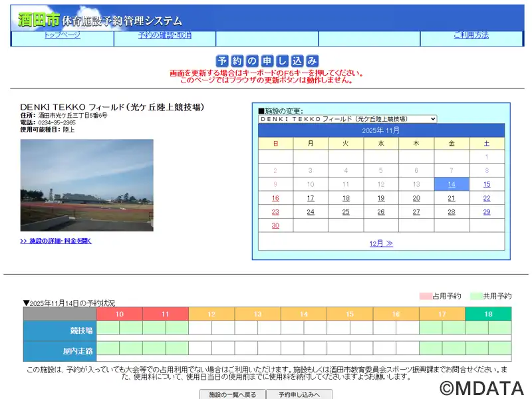Pick November 30 on the calendar

pos(275,225)
